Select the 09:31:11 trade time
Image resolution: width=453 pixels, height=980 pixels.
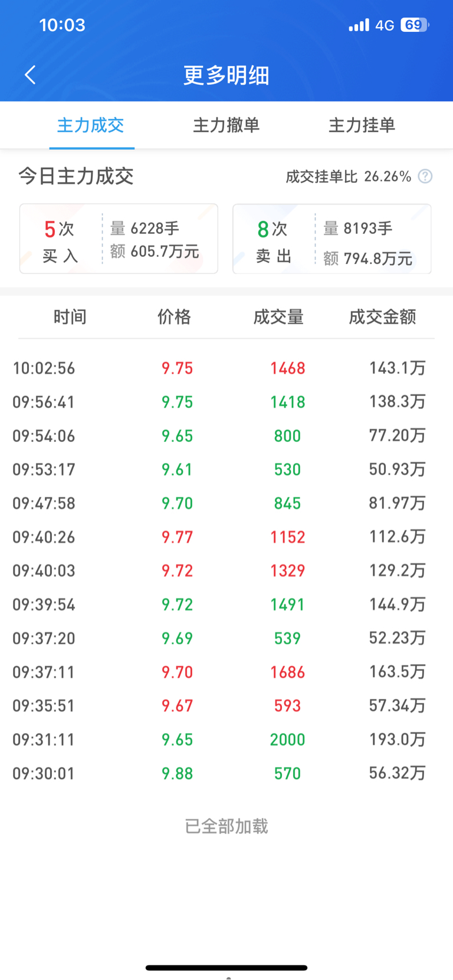(x=44, y=740)
